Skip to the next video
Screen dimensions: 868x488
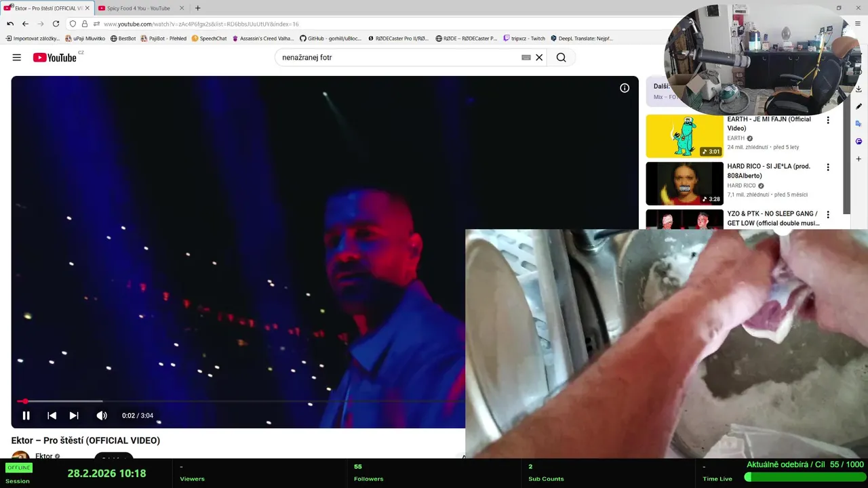pos(74,415)
